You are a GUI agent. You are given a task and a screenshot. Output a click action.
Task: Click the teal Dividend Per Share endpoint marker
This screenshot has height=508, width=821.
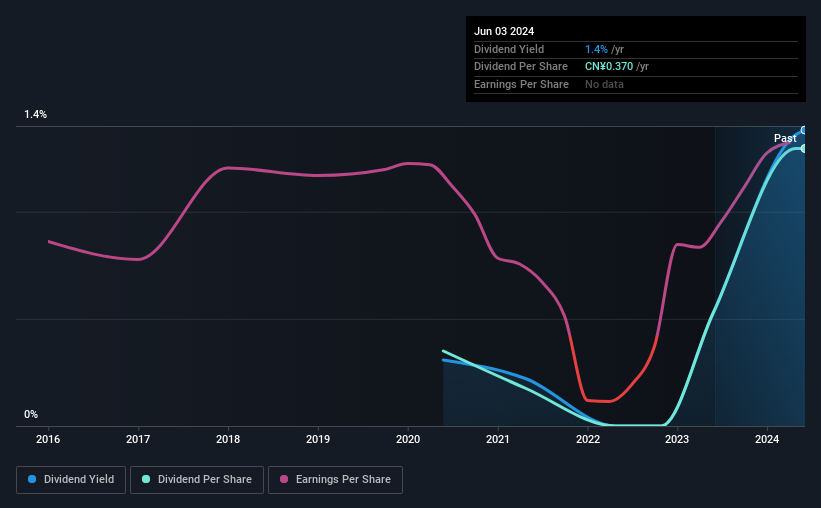(803, 148)
